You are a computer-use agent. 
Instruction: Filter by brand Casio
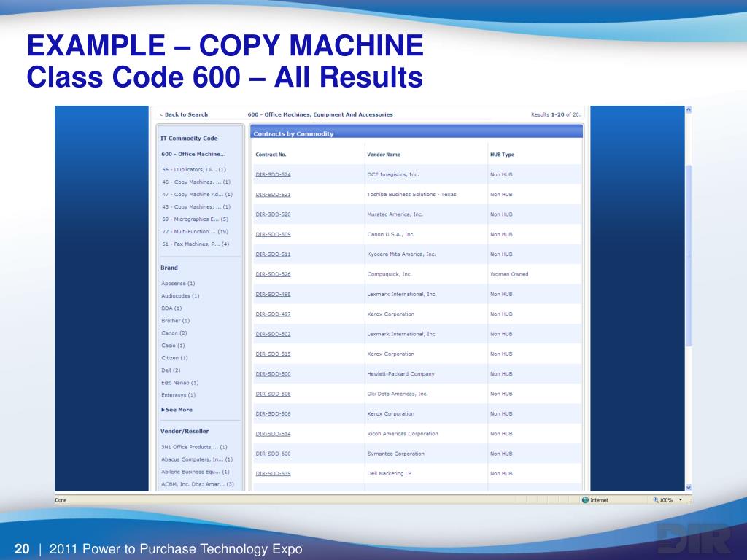click(x=173, y=345)
